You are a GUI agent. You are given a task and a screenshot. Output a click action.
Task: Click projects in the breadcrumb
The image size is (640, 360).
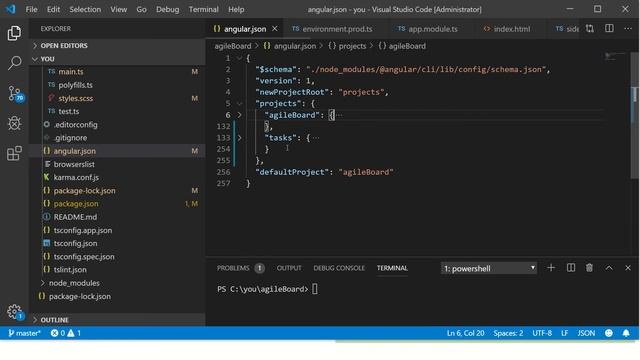[352, 46]
